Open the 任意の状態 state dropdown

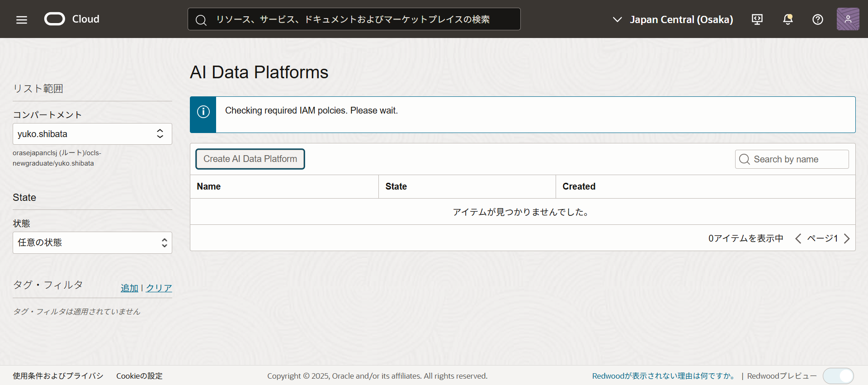point(92,242)
